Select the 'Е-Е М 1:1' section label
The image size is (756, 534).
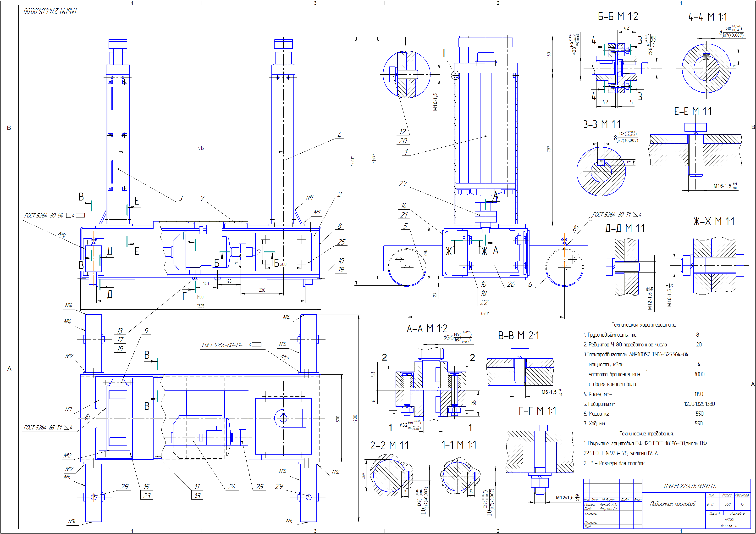(693, 111)
